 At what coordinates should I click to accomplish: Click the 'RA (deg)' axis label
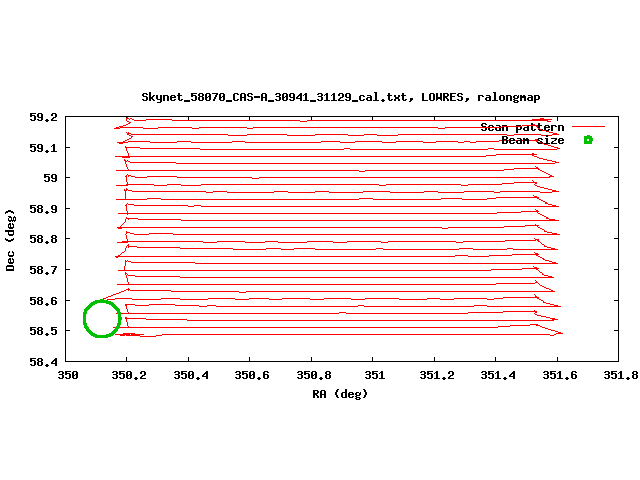pyautogui.click(x=340, y=394)
